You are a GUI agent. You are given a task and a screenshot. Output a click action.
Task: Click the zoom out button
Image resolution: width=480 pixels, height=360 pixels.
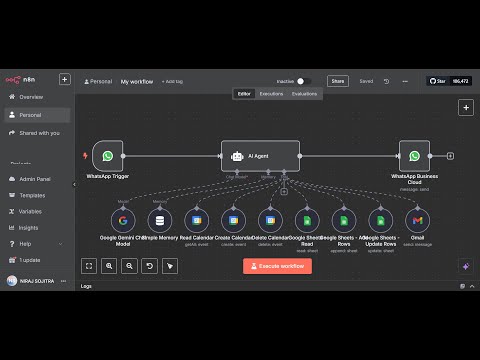pos(129,266)
